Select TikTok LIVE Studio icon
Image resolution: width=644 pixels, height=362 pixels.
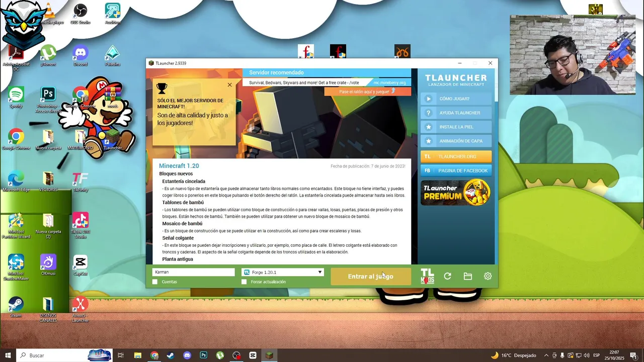pyautogui.click(x=80, y=226)
